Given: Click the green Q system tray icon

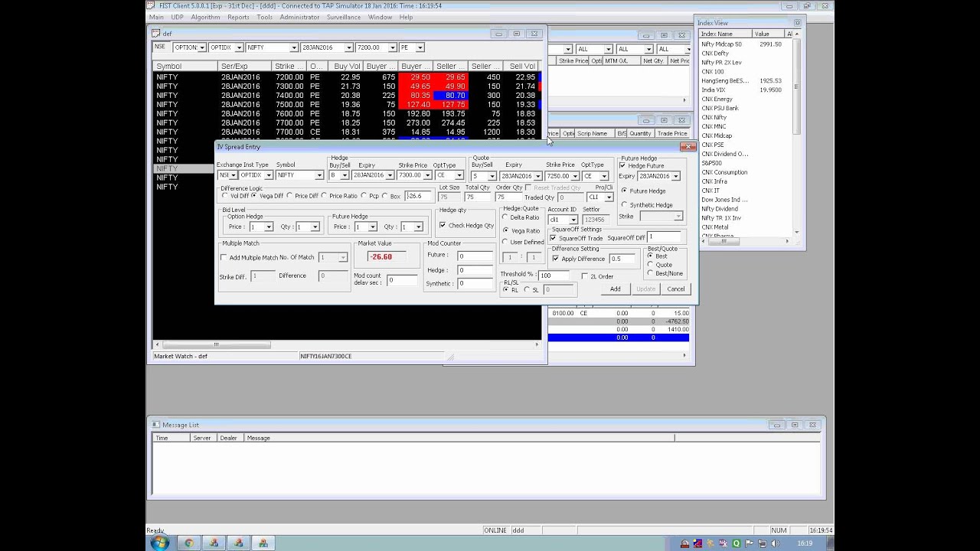Looking at the screenshot, I should tap(737, 543).
